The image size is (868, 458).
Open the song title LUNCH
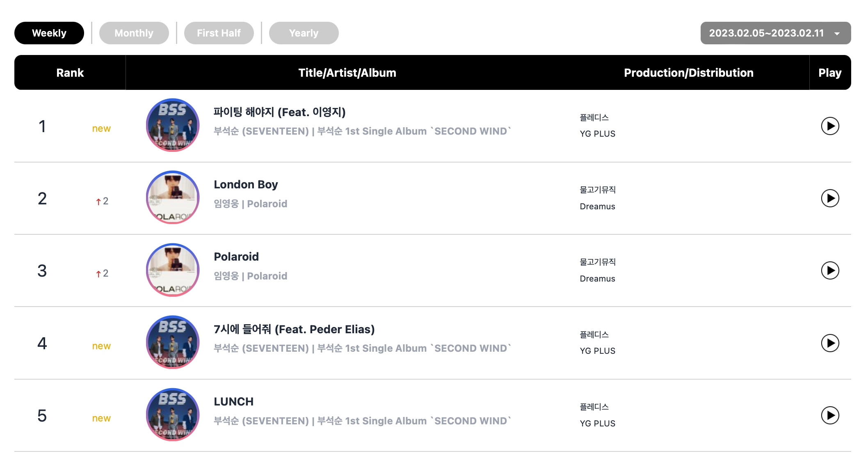[233, 401]
